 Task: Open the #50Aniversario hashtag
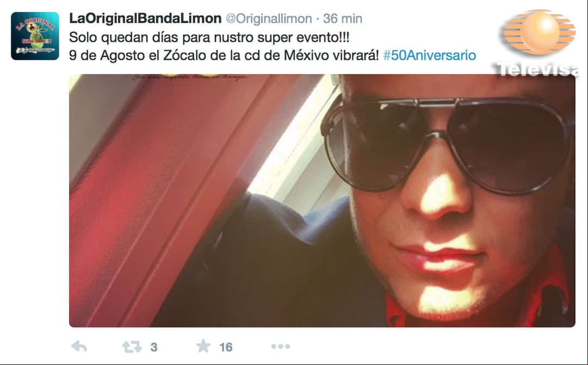pyautogui.click(x=429, y=55)
